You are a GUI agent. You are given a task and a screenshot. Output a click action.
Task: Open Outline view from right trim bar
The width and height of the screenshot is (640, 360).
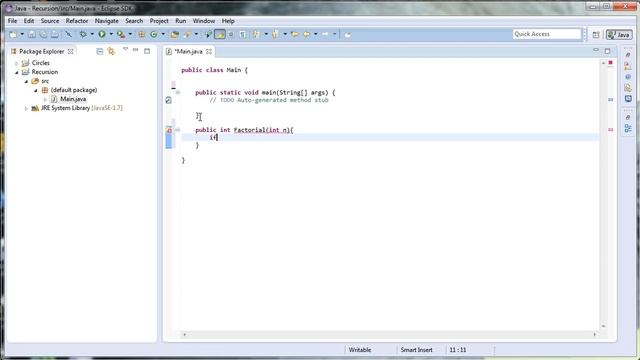628,129
